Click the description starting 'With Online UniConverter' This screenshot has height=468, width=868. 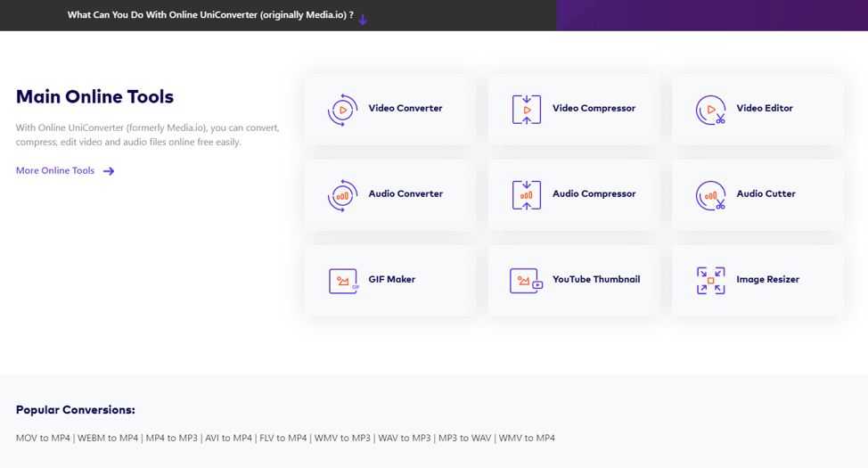147,135
